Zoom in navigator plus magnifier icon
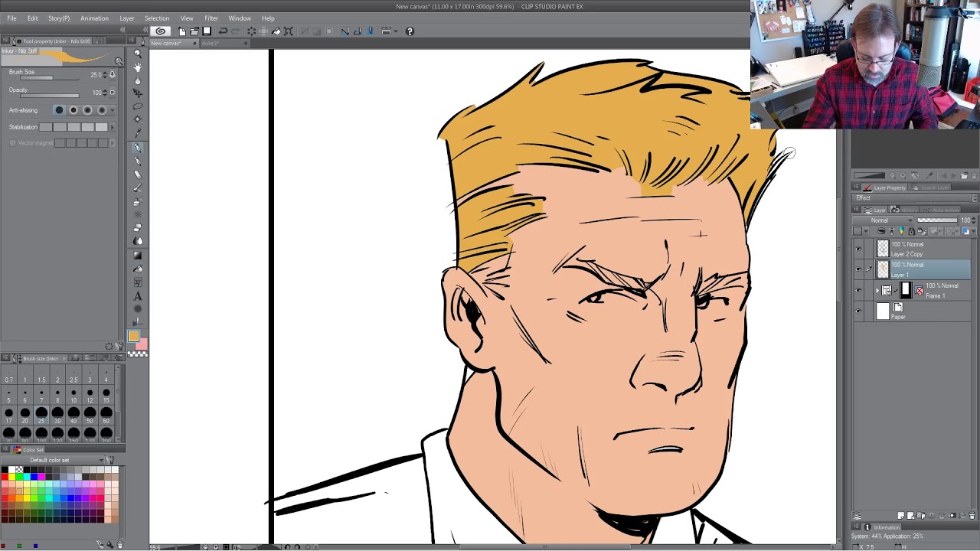 (902, 175)
